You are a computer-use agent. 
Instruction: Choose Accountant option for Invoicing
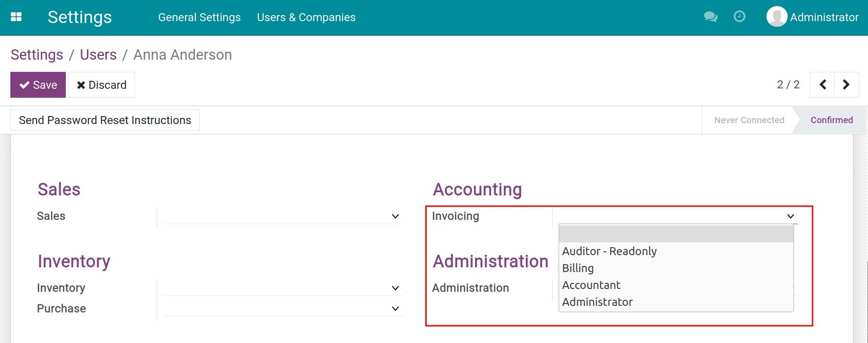[676, 285]
